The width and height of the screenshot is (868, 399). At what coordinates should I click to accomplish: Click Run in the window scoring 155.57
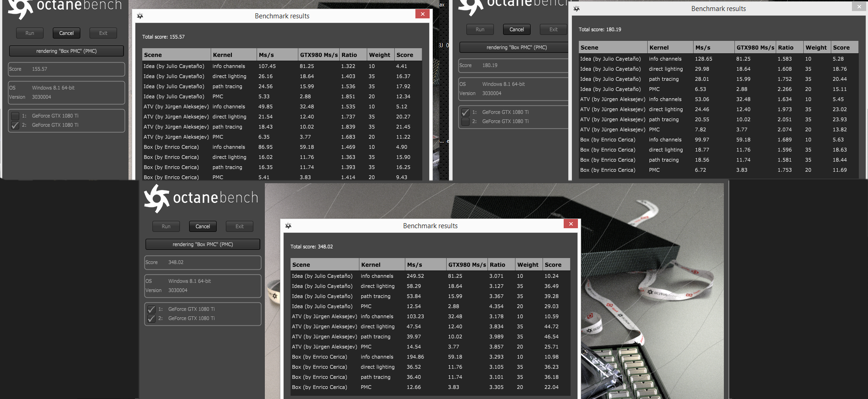coord(30,33)
